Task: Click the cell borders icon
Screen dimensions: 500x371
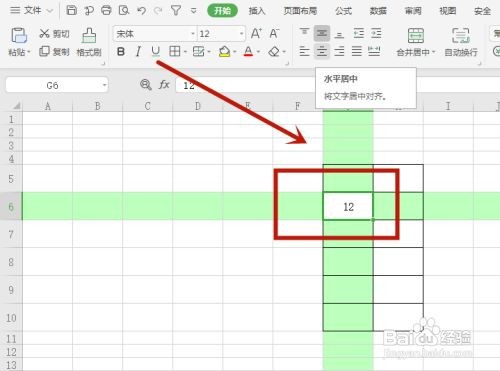Action: [x=174, y=51]
